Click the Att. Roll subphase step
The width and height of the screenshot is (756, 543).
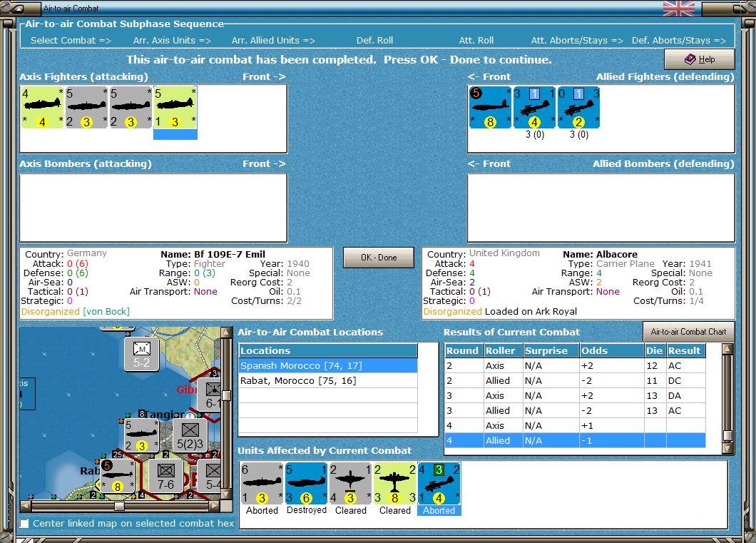coord(476,41)
